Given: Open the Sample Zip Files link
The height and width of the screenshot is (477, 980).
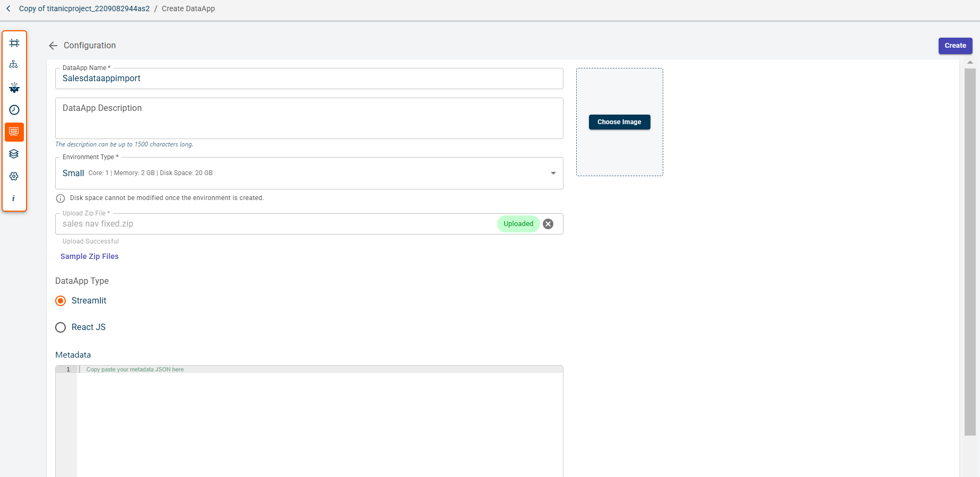Looking at the screenshot, I should point(90,256).
